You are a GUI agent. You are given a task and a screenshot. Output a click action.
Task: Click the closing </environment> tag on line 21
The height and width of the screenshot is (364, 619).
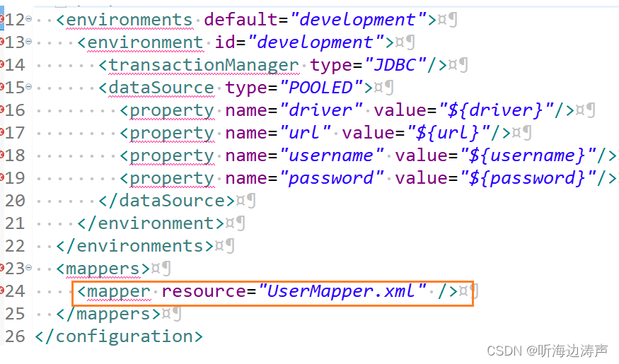(x=151, y=223)
